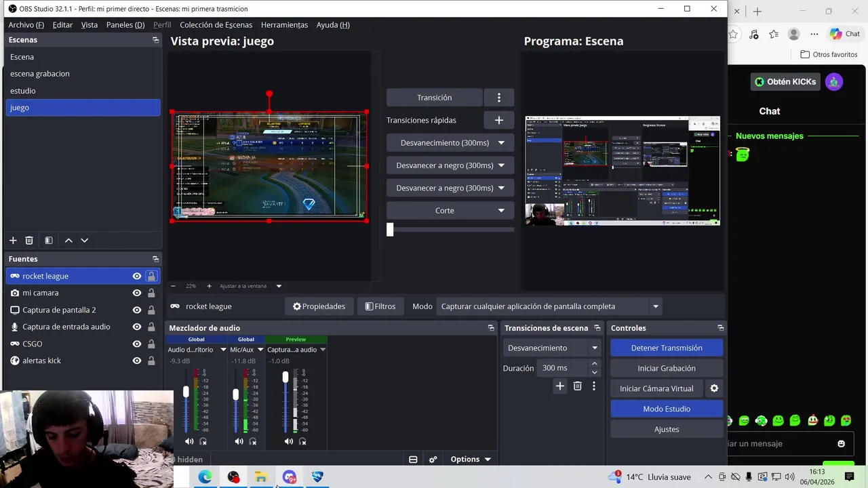Viewport: 868px width, 488px height.
Task: Mute Captura de entrada audio speaker
Action: 289,442
